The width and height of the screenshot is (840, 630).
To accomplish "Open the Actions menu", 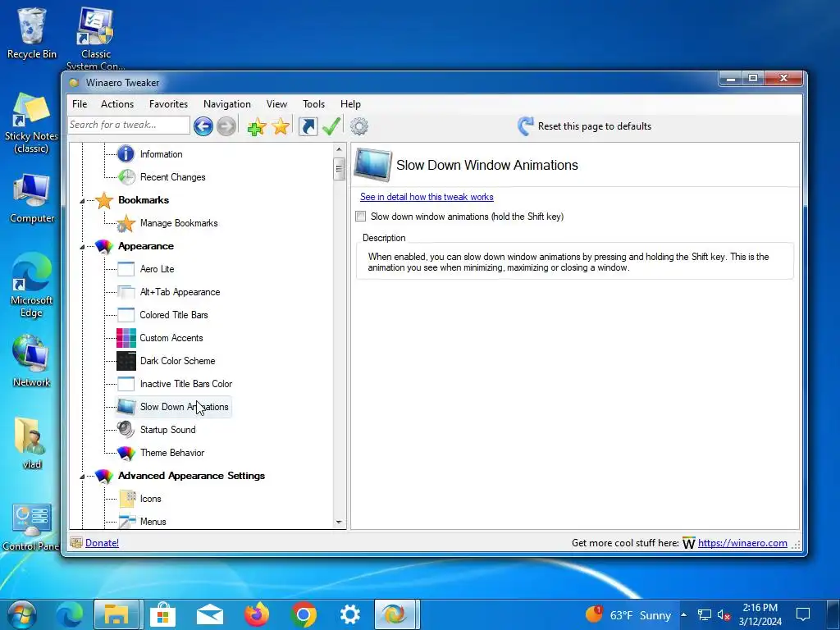I will point(117,104).
